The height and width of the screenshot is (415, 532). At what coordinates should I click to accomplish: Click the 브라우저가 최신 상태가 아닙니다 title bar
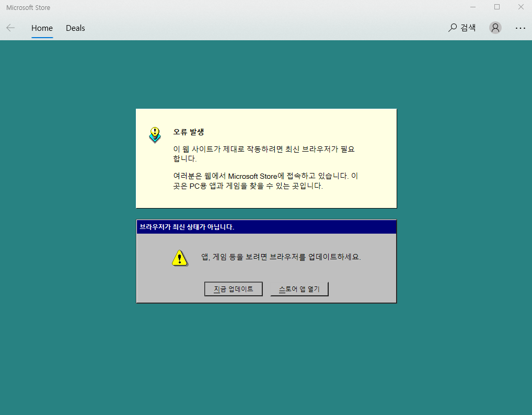point(267,227)
